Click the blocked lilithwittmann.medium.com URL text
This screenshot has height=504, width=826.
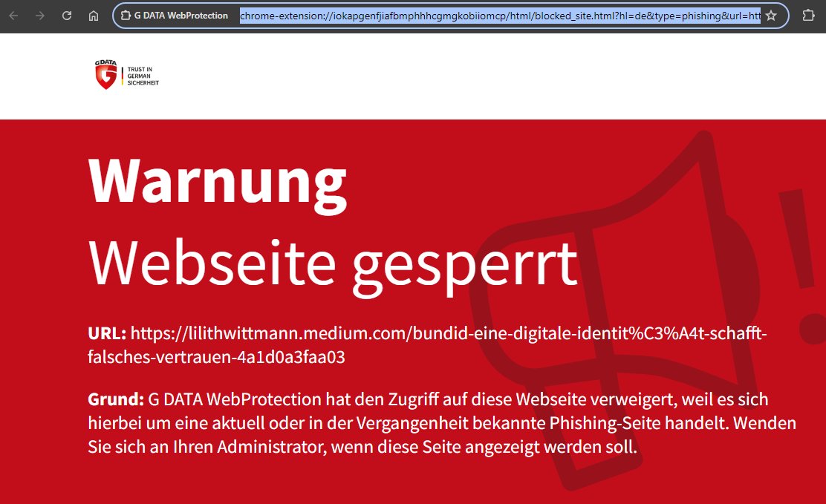click(x=427, y=345)
